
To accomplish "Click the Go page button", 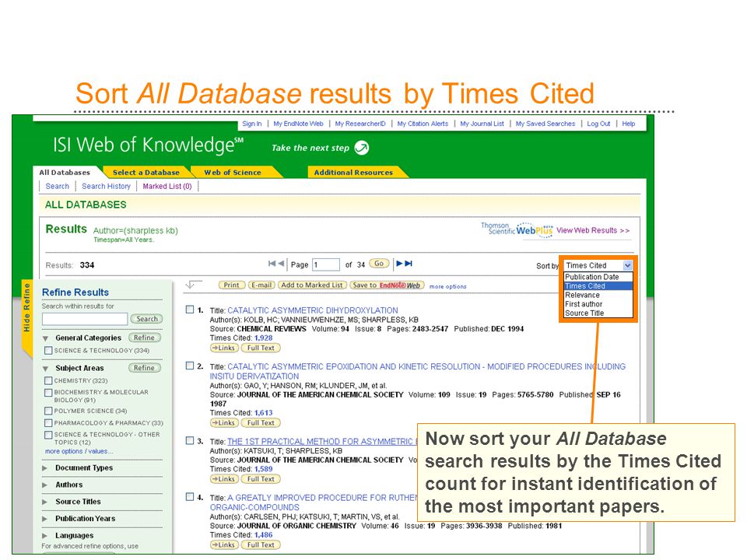I will (x=379, y=264).
